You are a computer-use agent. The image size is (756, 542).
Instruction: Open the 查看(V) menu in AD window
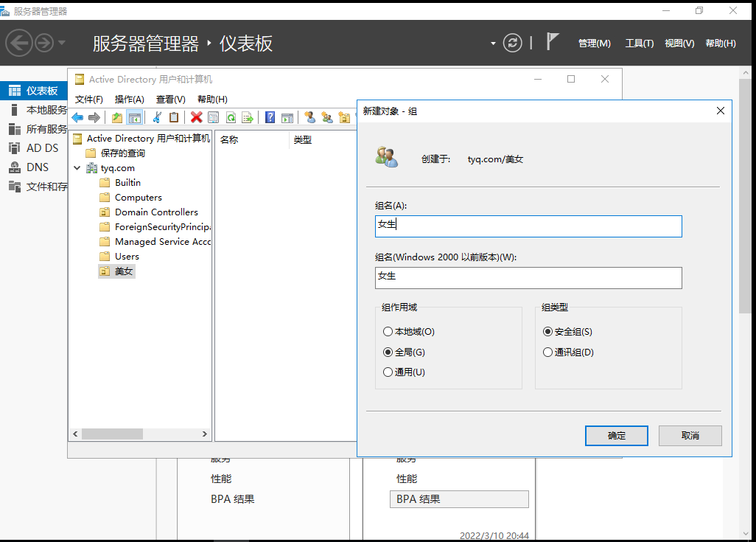pos(171,100)
